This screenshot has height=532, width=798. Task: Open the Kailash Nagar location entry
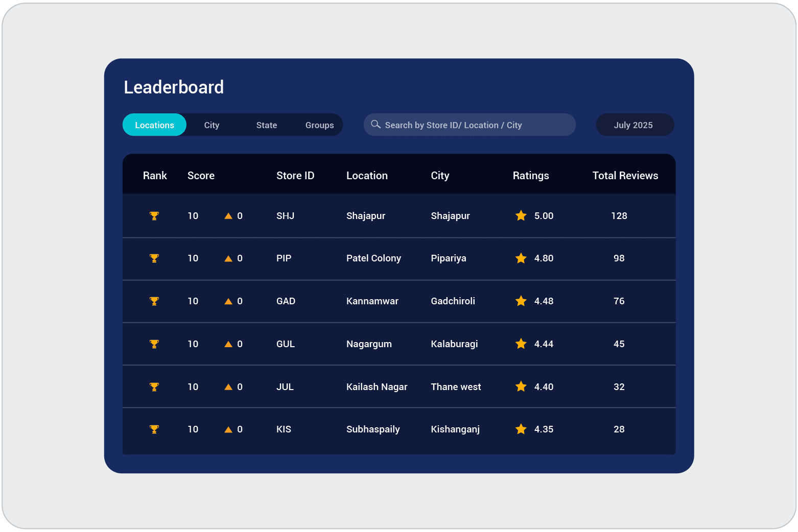(x=377, y=387)
